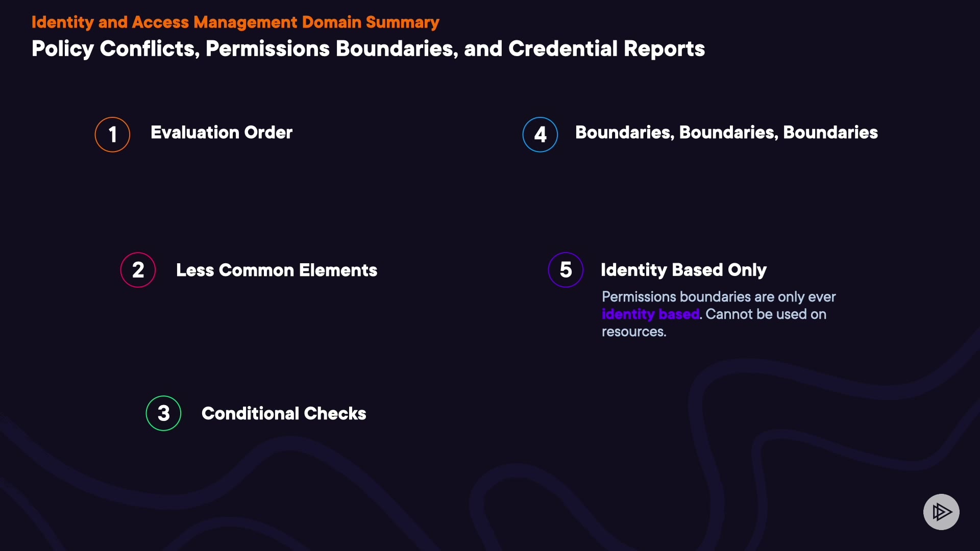Click 'Credential Reports' in the white title
Screen dimensions: 980x551
(x=606, y=49)
